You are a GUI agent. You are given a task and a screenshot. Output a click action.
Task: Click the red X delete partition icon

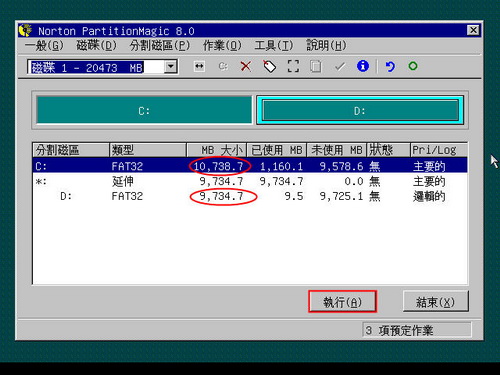(x=246, y=66)
